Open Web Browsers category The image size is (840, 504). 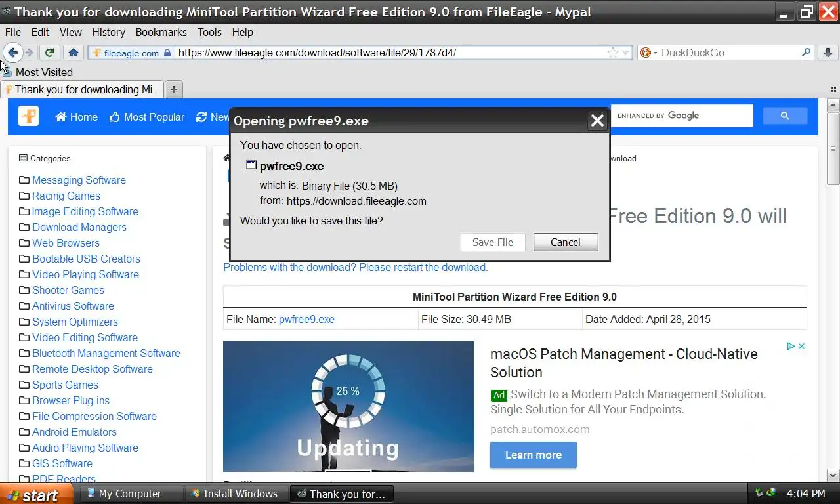[66, 243]
